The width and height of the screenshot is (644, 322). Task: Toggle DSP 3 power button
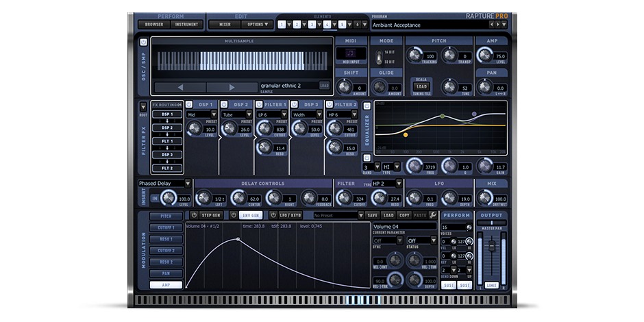(x=295, y=104)
